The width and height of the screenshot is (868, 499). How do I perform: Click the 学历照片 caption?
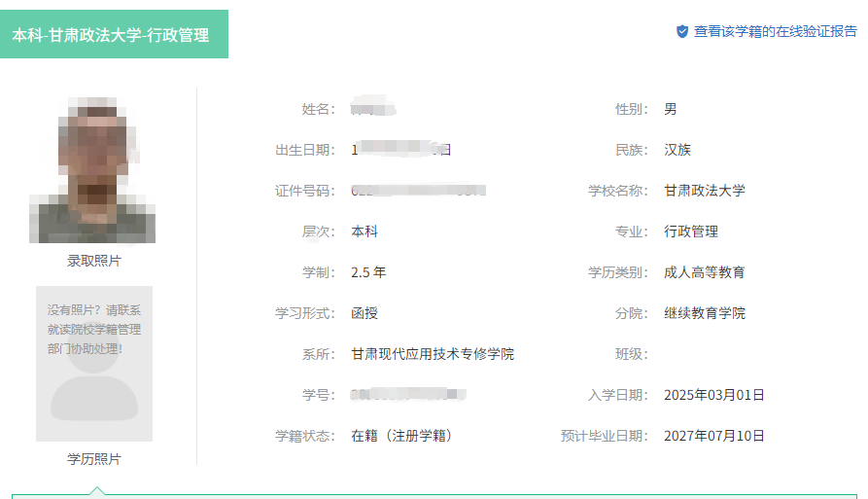pos(94,459)
